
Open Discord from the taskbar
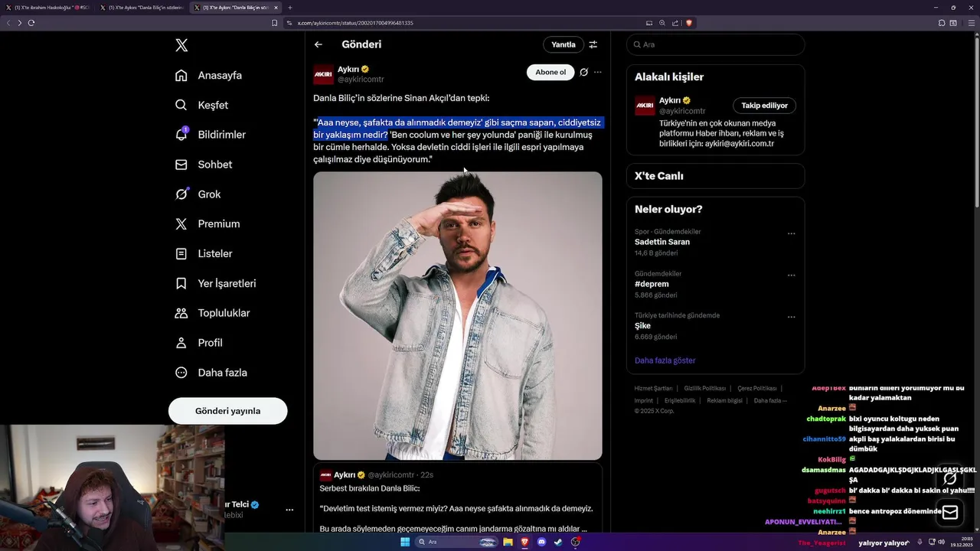(x=541, y=542)
